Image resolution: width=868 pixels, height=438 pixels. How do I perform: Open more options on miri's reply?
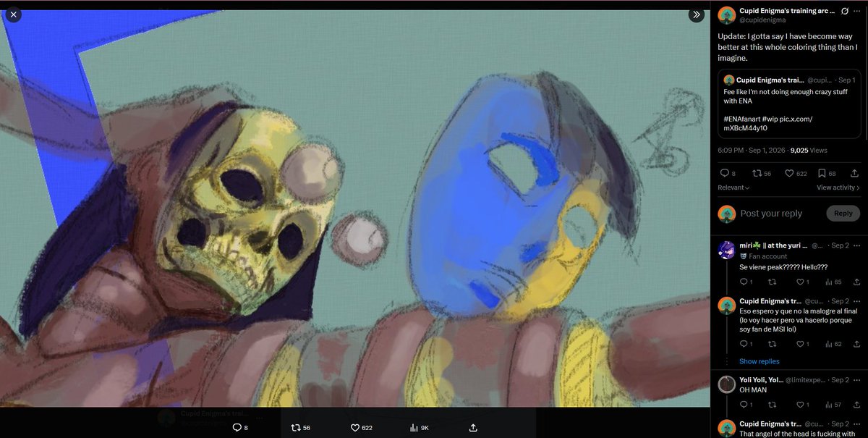pos(858,246)
